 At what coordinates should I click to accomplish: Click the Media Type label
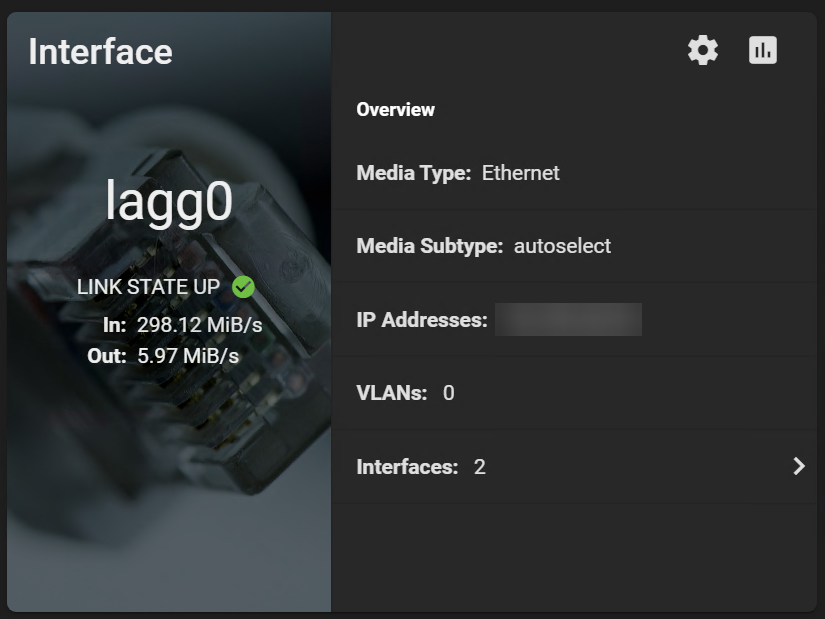413,173
